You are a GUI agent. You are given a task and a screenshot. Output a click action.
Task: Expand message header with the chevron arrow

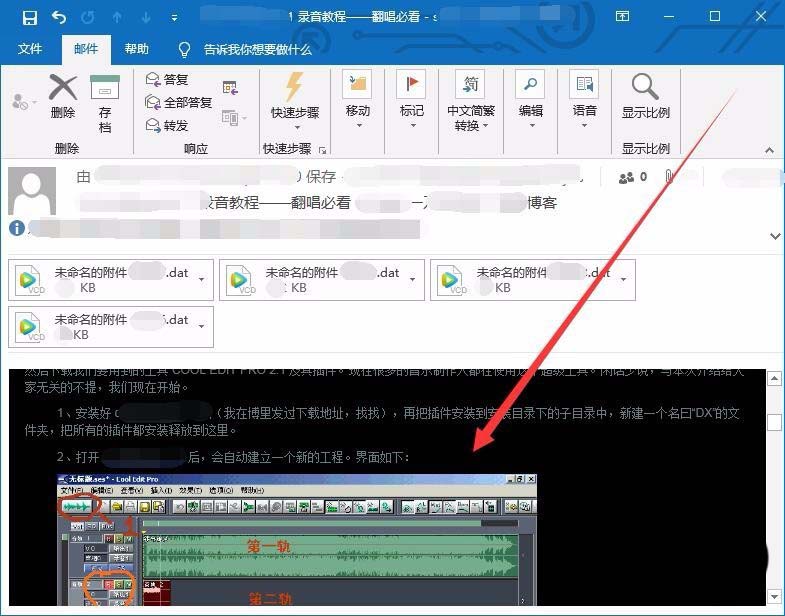click(775, 236)
